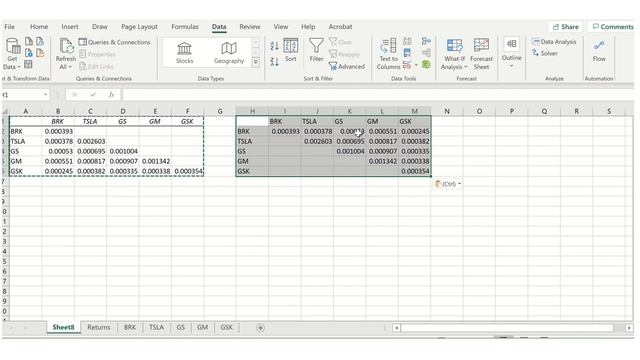Select cell 0.001342 in column L
Screen dimensions: 640x360
pos(382,161)
